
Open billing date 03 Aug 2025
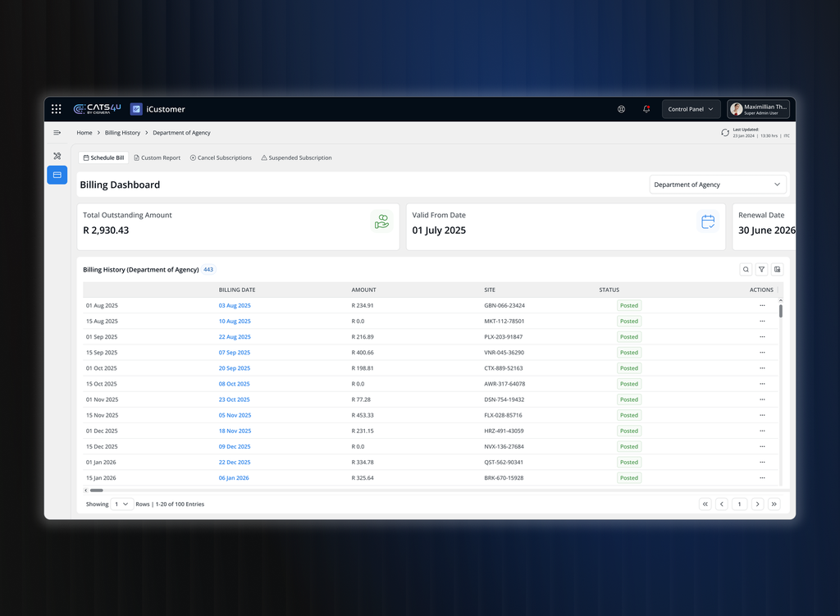coord(235,306)
